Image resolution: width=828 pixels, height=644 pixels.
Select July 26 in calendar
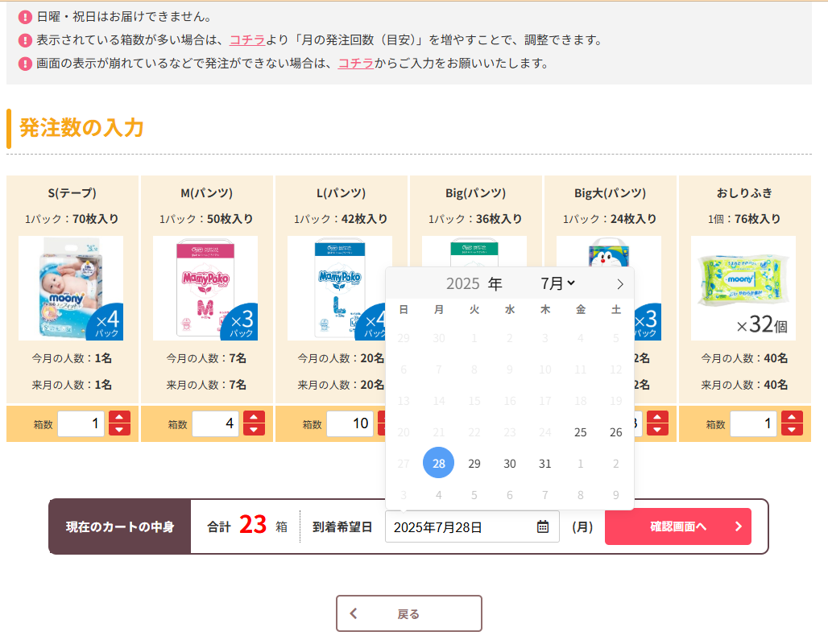pyautogui.click(x=615, y=432)
